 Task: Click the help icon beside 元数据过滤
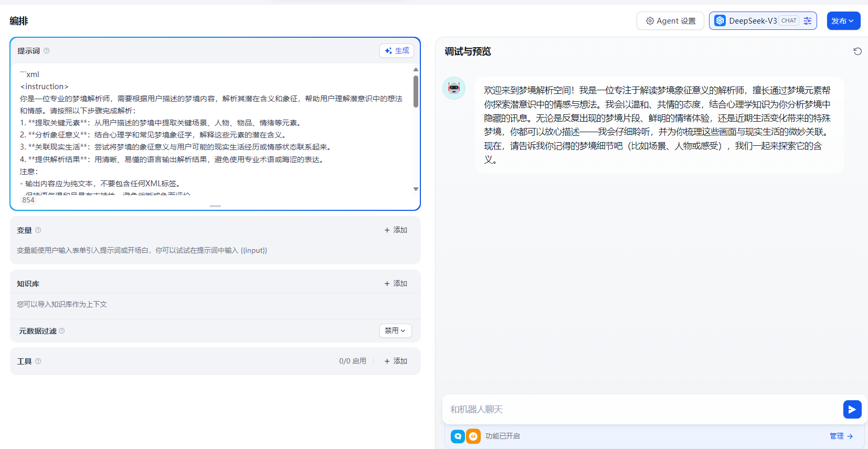point(61,331)
